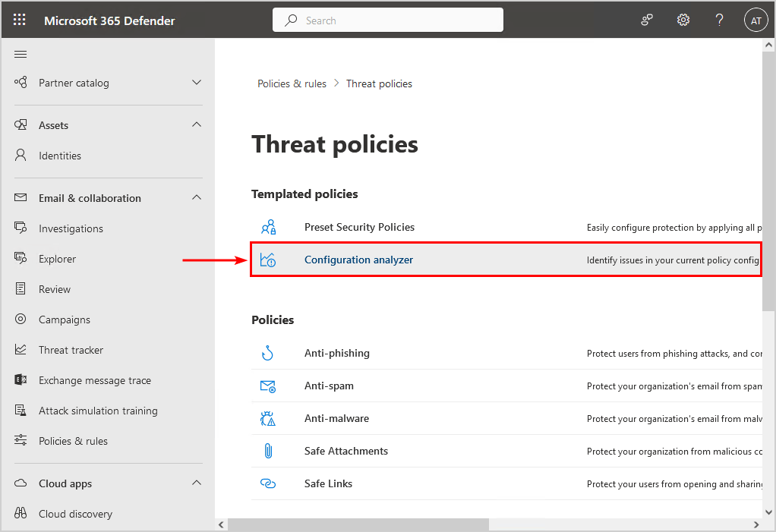Click the Anti-spam envelope icon
Screen dimensions: 776x532
(x=267, y=386)
